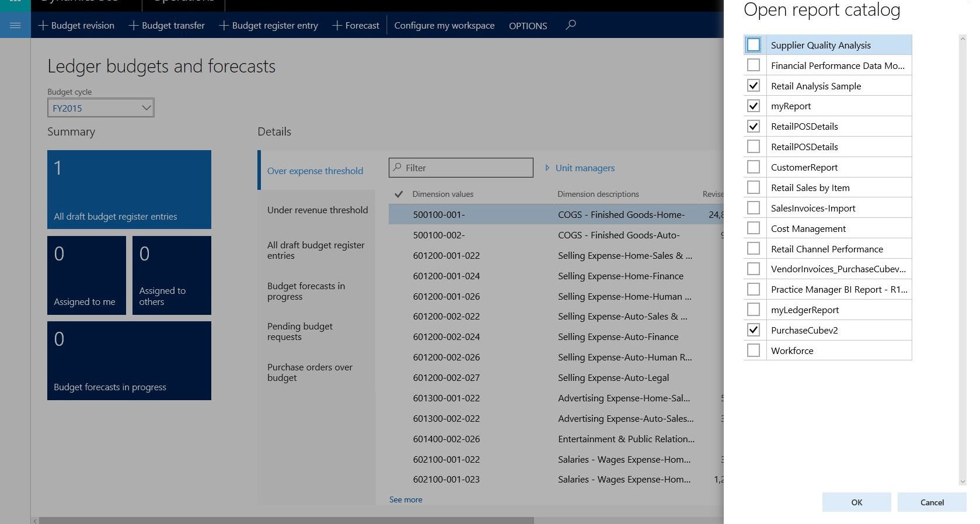Click the plus icon for Budget revision

(x=43, y=26)
